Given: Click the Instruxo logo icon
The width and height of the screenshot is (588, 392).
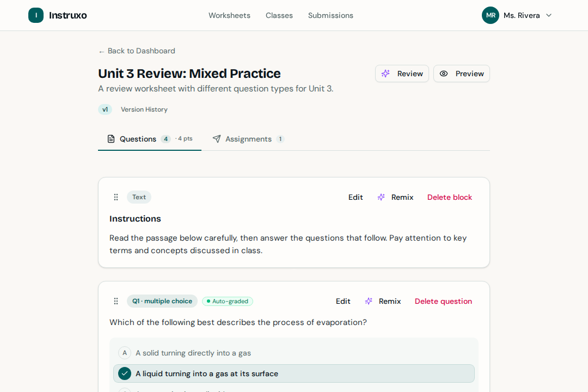Looking at the screenshot, I should click(36, 15).
